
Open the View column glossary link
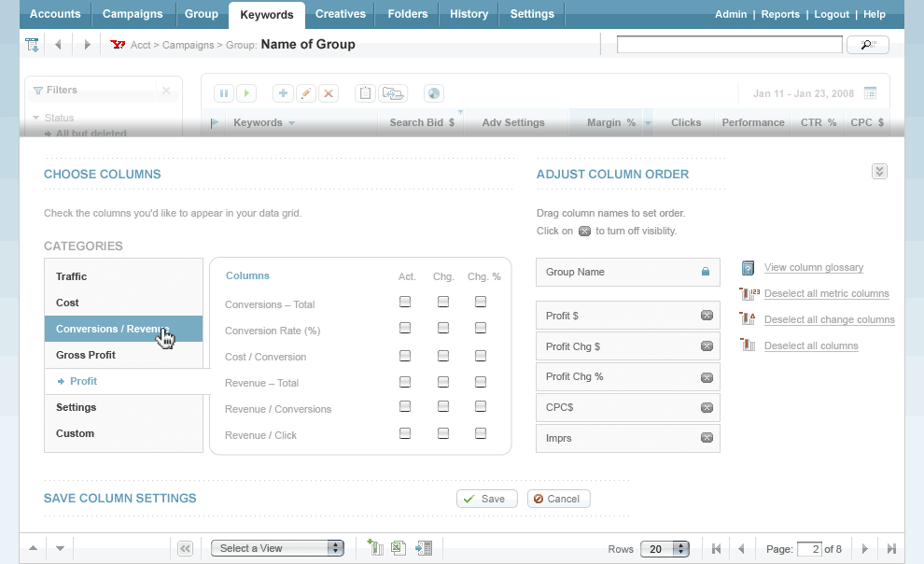tap(813, 268)
